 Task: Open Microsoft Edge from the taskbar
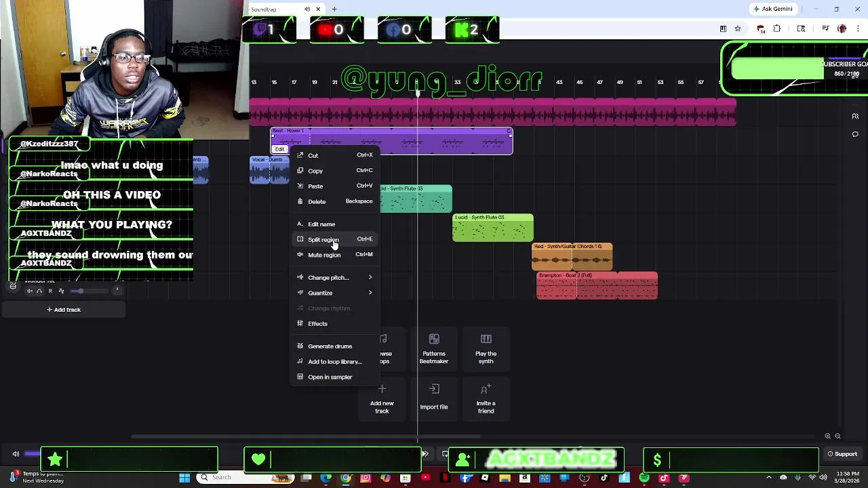point(326,478)
